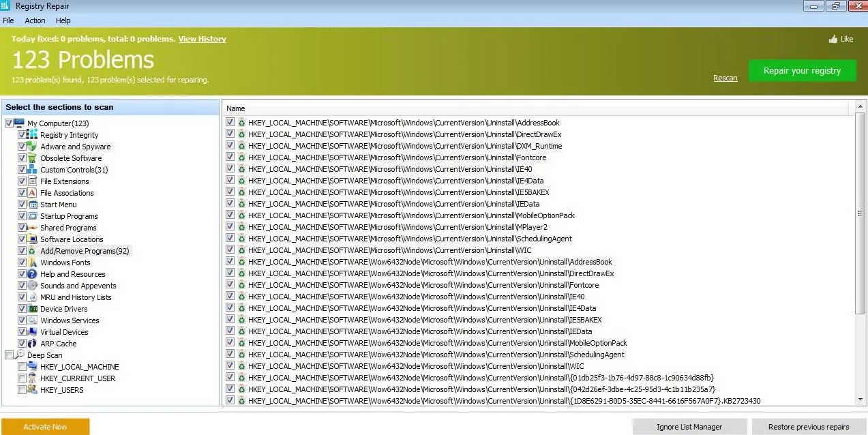Viewport: 868px width, 435px height.
Task: Click the Device Drivers icon
Action: [31, 308]
